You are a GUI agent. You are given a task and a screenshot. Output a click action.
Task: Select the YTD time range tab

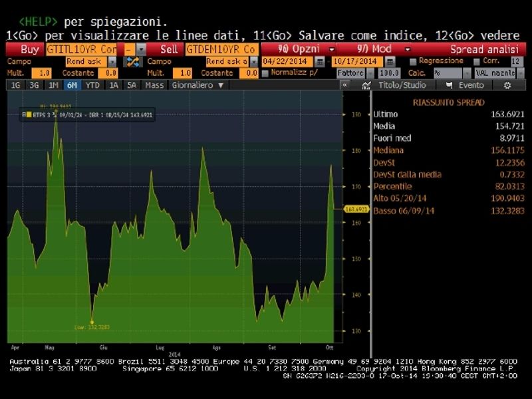click(x=93, y=85)
